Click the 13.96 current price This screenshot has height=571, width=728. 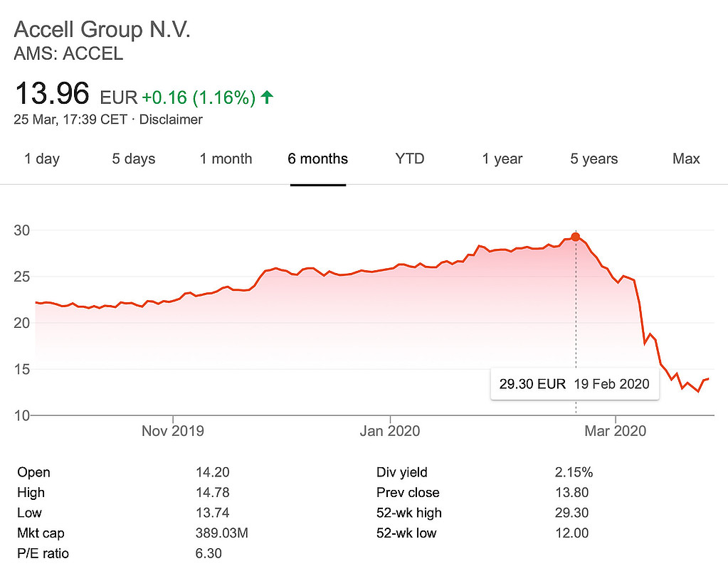pos(52,95)
